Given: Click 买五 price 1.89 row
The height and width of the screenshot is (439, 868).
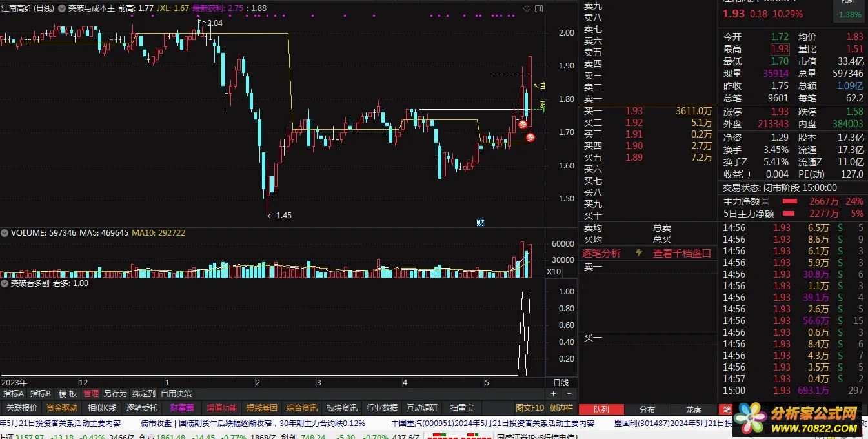Looking at the screenshot, I should tap(648, 158).
